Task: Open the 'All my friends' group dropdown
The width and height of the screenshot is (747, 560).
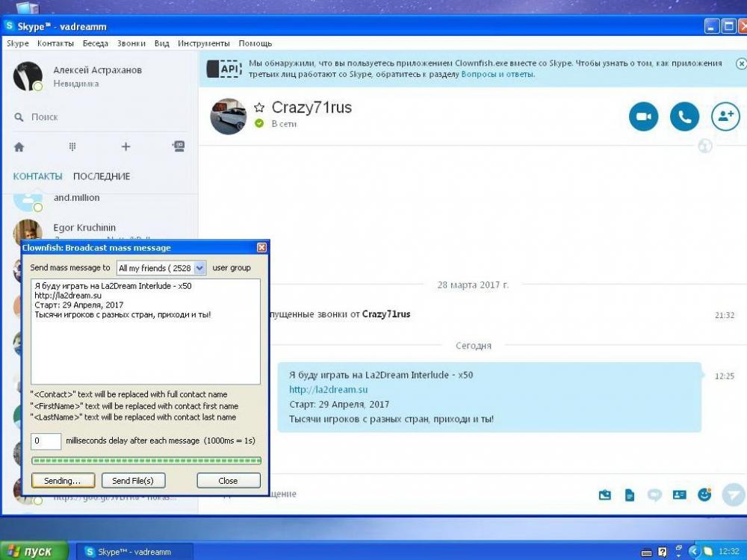Action: click(x=199, y=268)
